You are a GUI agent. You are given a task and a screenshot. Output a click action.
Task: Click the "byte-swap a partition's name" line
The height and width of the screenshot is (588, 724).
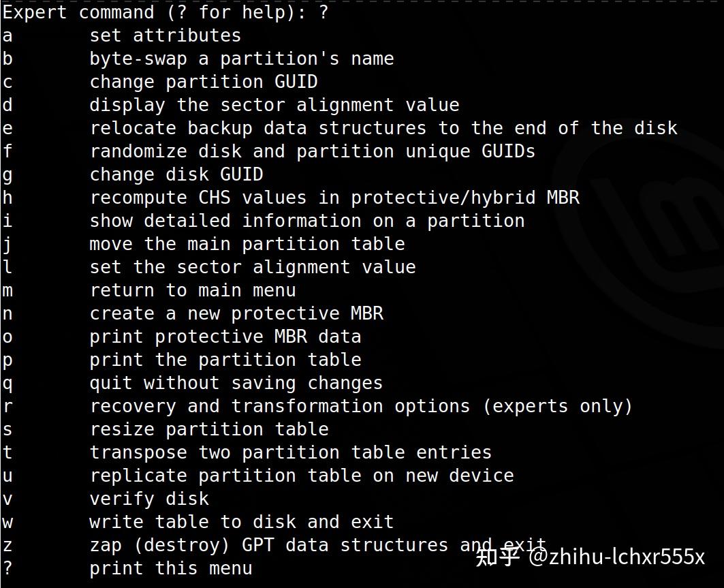(241, 59)
